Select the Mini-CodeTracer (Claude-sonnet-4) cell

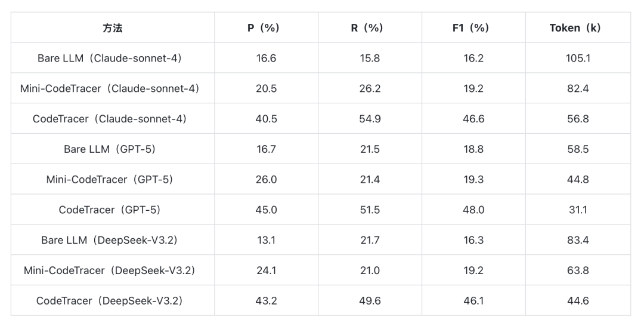tap(112, 89)
